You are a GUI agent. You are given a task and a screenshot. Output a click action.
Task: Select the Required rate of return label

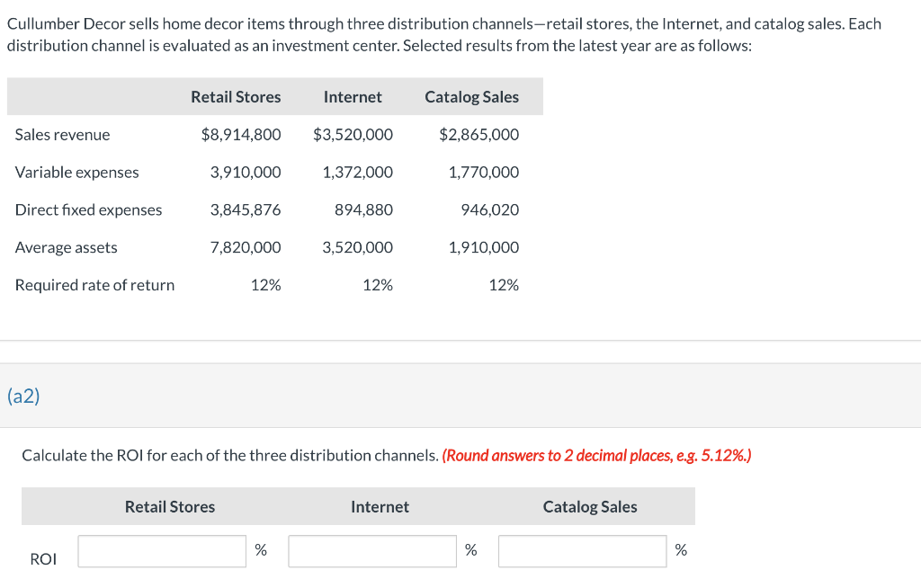(94, 285)
